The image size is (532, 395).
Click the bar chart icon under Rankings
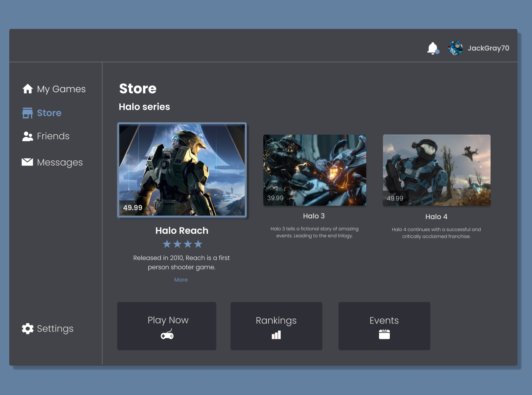pos(276,335)
